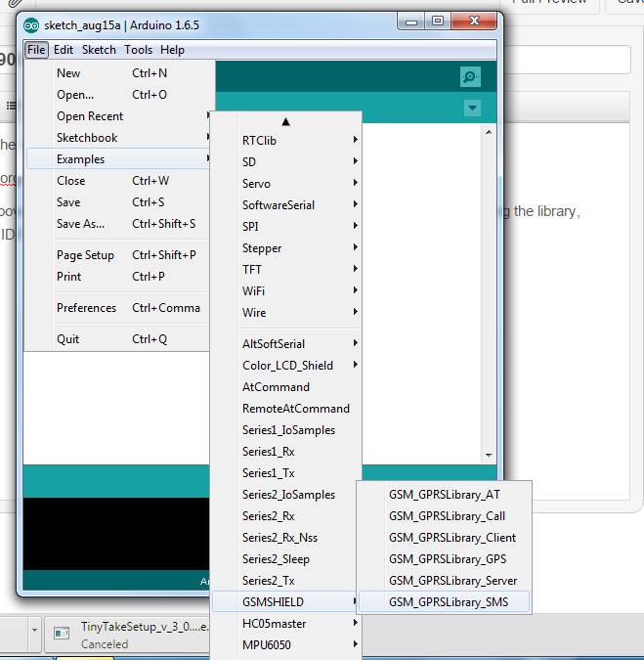Image resolution: width=644 pixels, height=660 pixels.
Task: Expand the Stepper examples submenu
Action: [x=286, y=248]
